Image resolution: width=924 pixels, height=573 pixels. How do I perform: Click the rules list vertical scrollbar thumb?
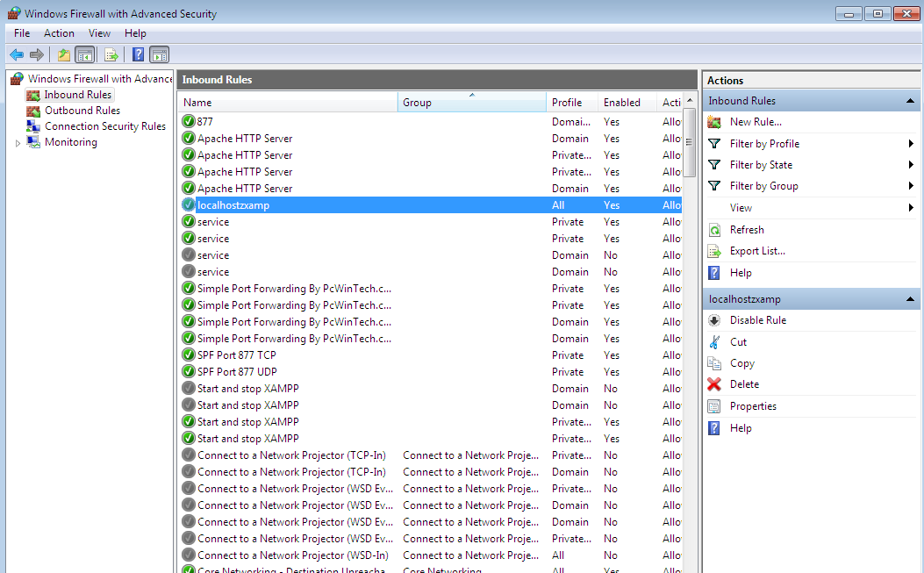coord(689,143)
